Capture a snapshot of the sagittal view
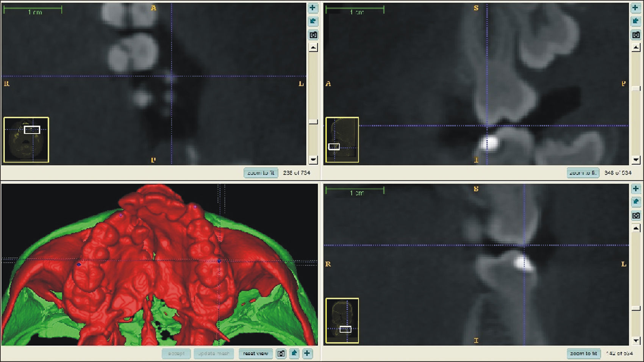This screenshot has height=362, width=644. pos(635,35)
